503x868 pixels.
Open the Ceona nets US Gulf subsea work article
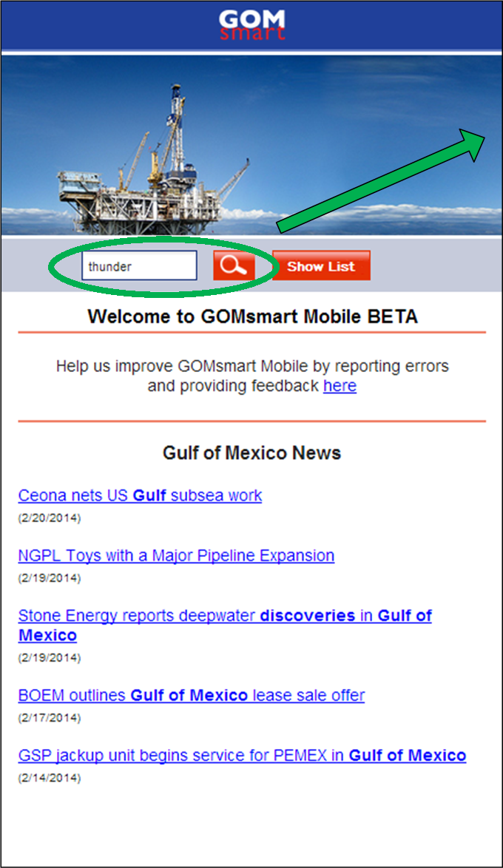[x=140, y=495]
